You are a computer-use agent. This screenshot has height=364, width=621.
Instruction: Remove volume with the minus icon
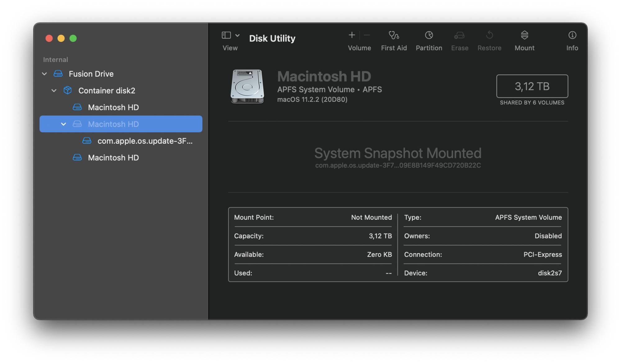[367, 35]
